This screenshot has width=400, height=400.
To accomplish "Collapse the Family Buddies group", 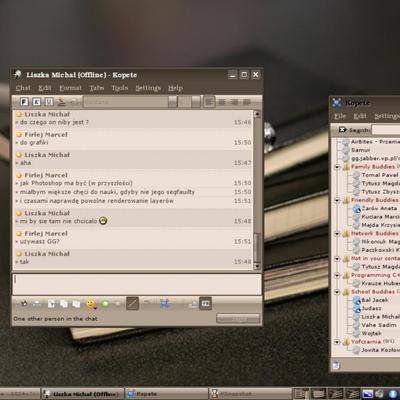I will coord(337,167).
